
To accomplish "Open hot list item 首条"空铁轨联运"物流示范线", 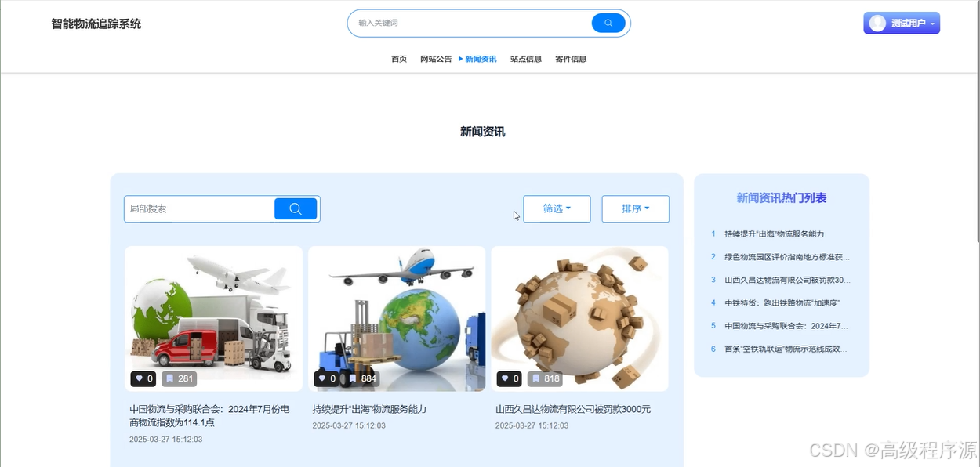I will [x=787, y=349].
